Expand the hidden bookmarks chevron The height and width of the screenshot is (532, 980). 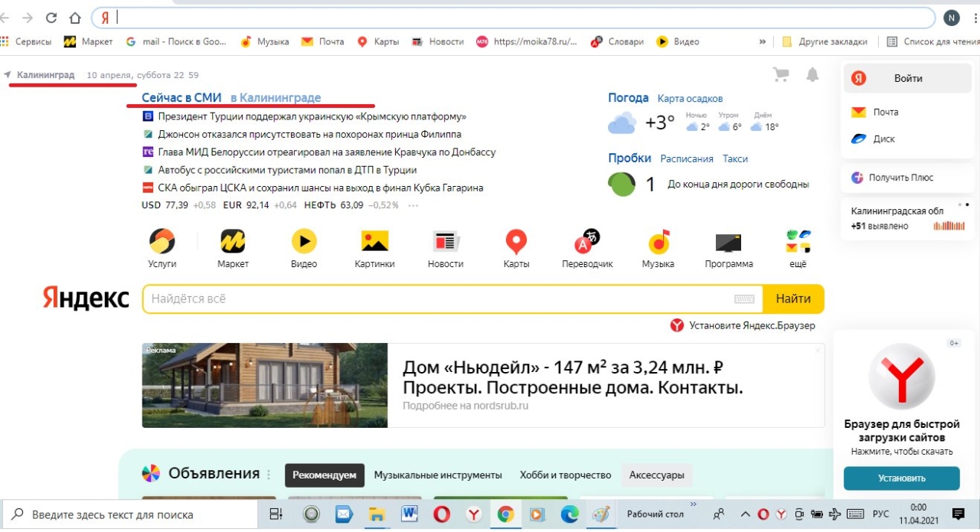(x=763, y=41)
